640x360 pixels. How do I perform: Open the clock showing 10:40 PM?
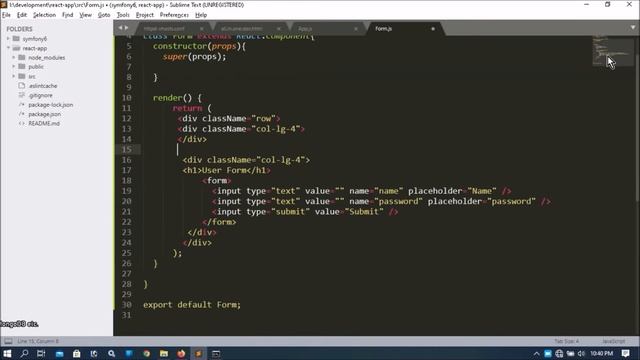(x=601, y=353)
